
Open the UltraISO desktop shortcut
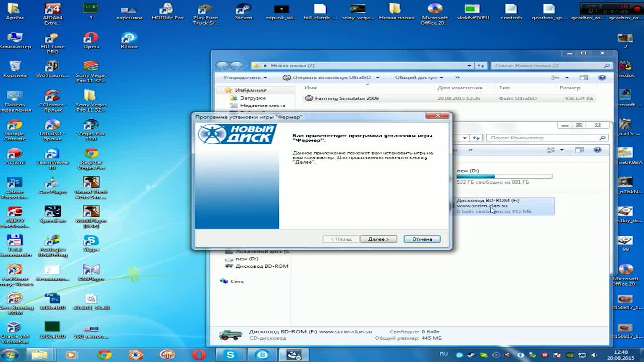tap(53, 130)
